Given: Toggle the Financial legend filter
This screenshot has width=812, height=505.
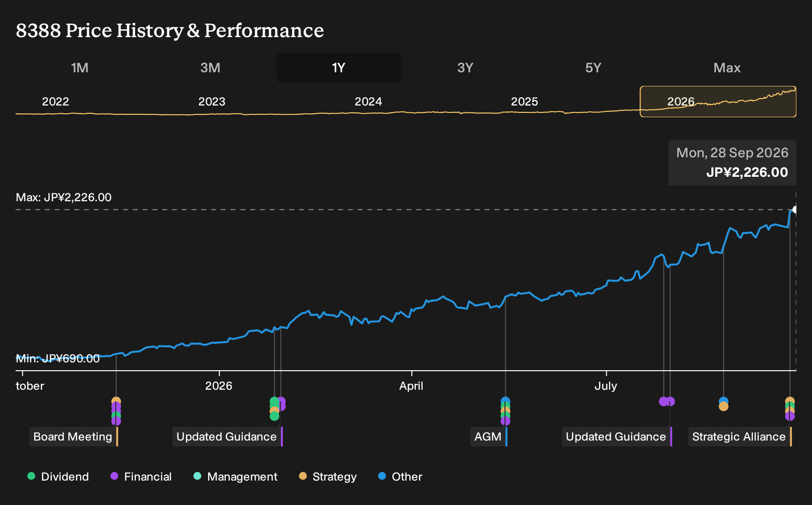Looking at the screenshot, I should pos(141,477).
